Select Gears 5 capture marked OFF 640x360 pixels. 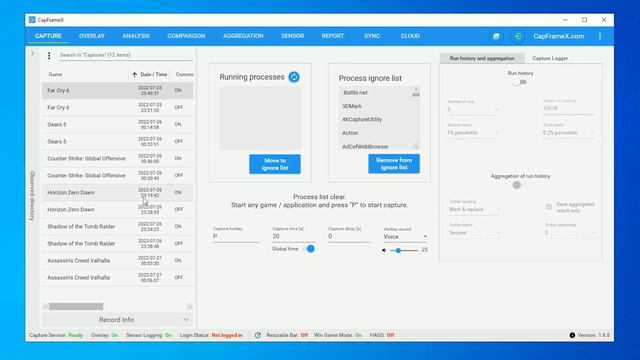(118, 142)
